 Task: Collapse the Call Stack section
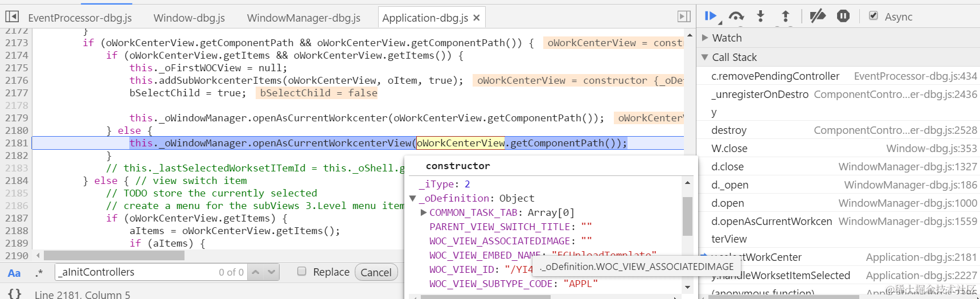(705, 57)
